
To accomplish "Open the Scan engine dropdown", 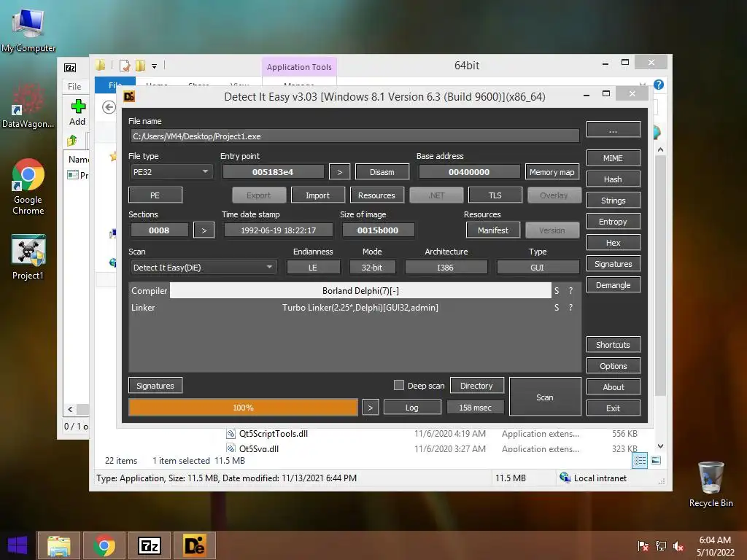I will pos(204,268).
